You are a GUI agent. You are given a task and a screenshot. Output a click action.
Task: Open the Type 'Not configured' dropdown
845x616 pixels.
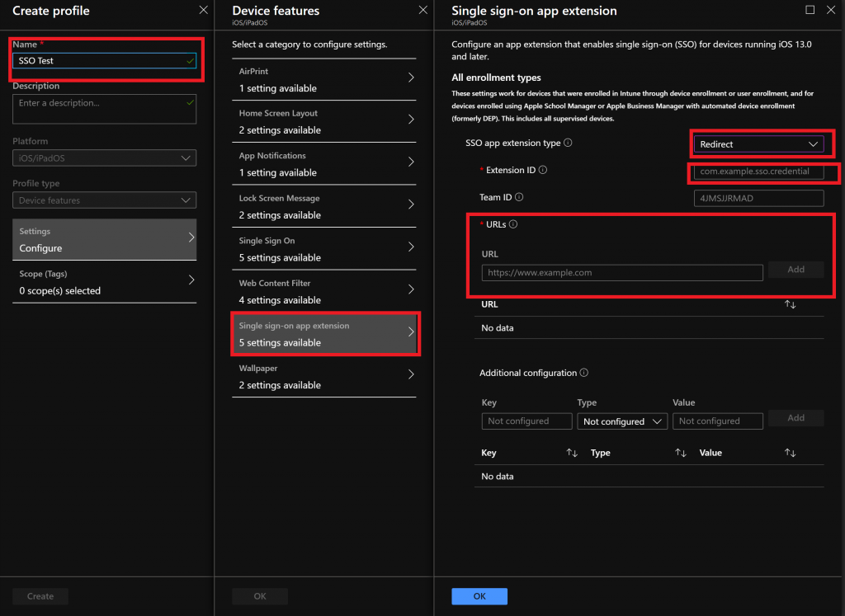[622, 421]
